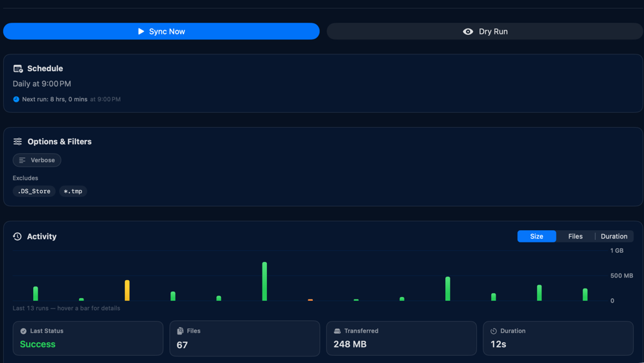
Task: Click the Last Status checkmark icon
Action: [23, 331]
